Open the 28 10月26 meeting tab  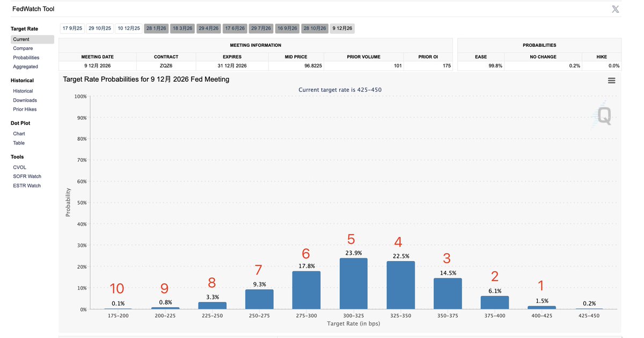315,28
